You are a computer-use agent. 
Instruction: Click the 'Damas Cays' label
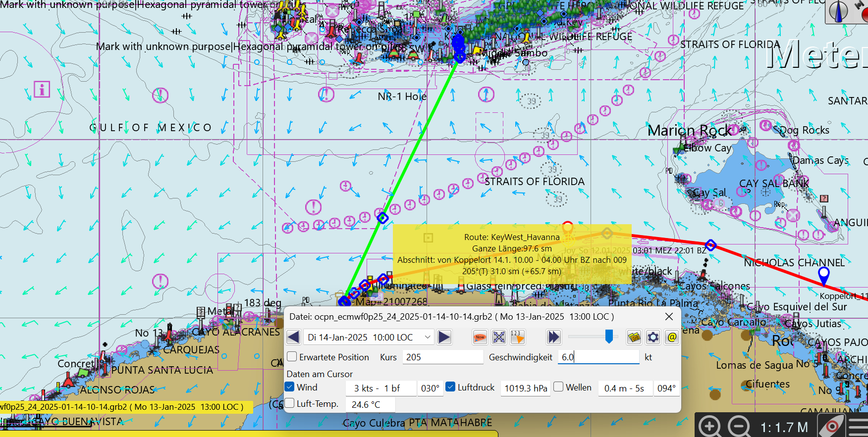820,160
